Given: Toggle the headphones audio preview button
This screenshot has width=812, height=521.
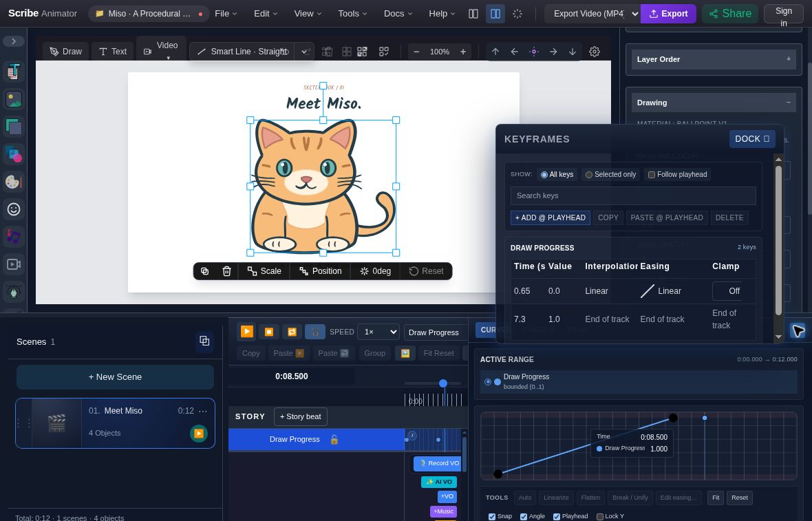Looking at the screenshot, I should point(315,332).
